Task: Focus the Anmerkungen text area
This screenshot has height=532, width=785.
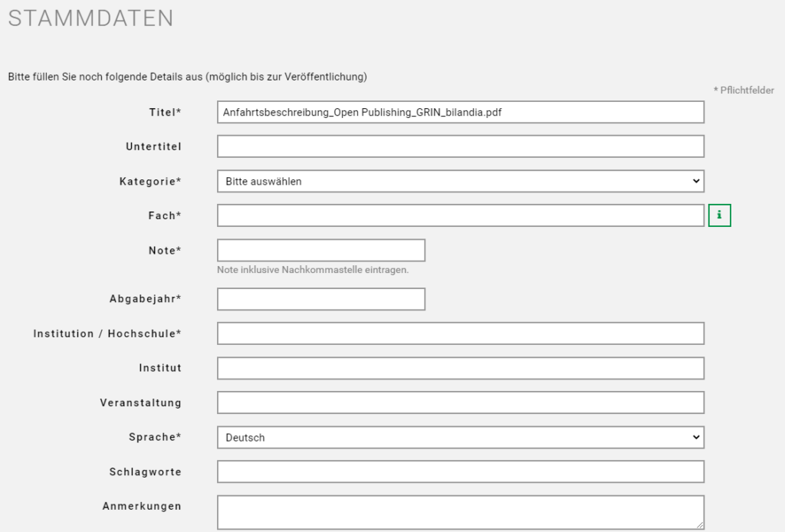Action: point(460,512)
